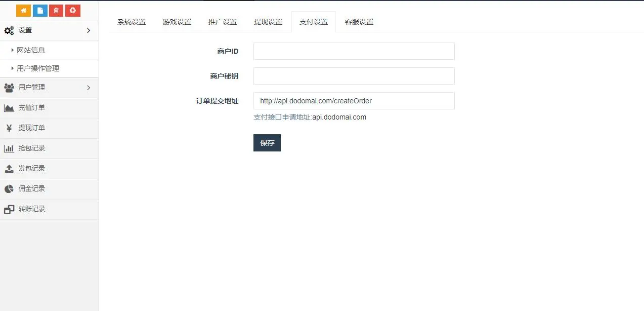Screen dimensions: 644x311
Task: Focus the 商户ID input field
Action: pos(354,51)
